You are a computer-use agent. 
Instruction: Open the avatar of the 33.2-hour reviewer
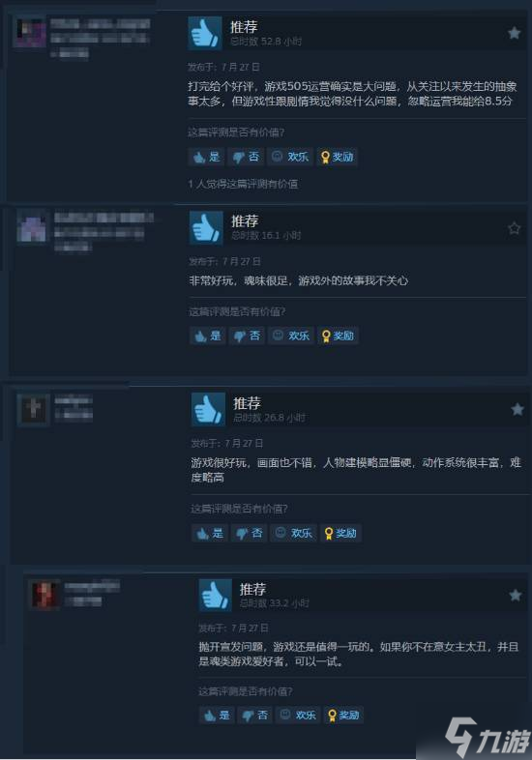click(x=44, y=595)
